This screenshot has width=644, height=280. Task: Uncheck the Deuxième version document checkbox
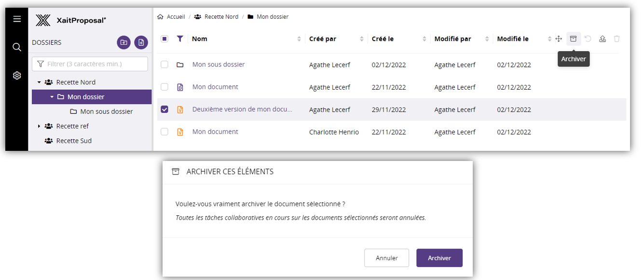[x=164, y=109]
